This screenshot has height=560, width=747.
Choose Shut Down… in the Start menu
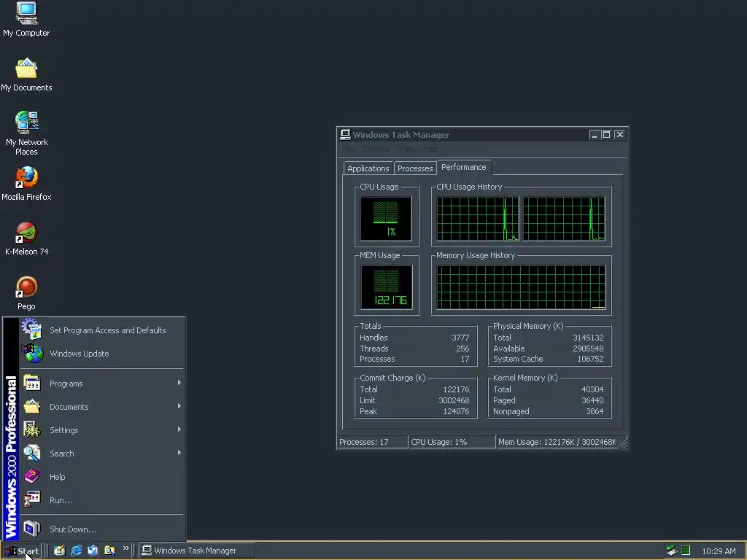click(102, 529)
